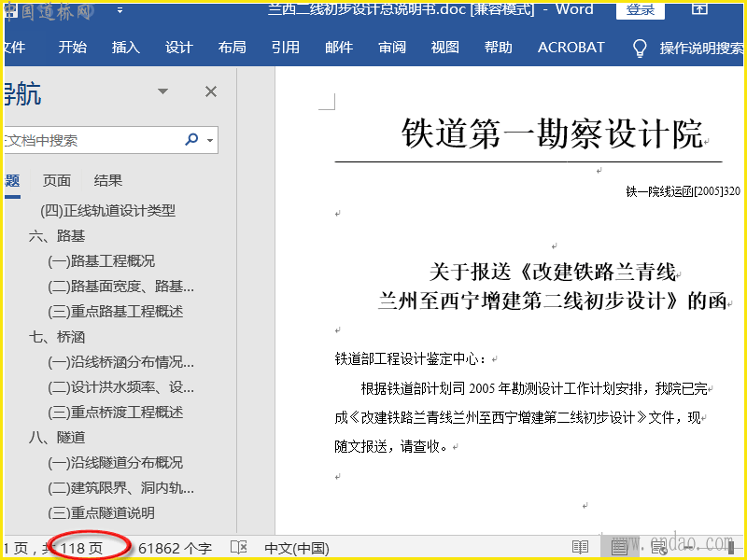The height and width of the screenshot is (560, 747).
Task: Go to heading (三)重点隧道说明
Action: pos(102,512)
